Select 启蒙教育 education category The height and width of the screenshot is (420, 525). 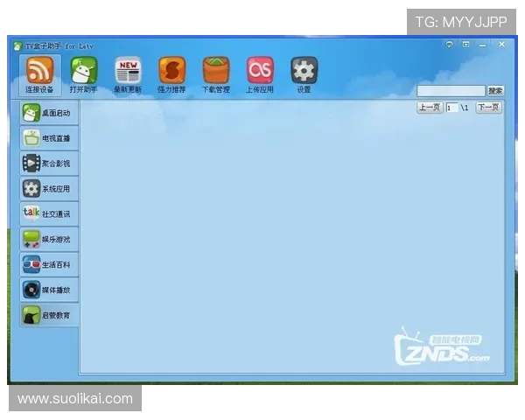[x=49, y=315]
